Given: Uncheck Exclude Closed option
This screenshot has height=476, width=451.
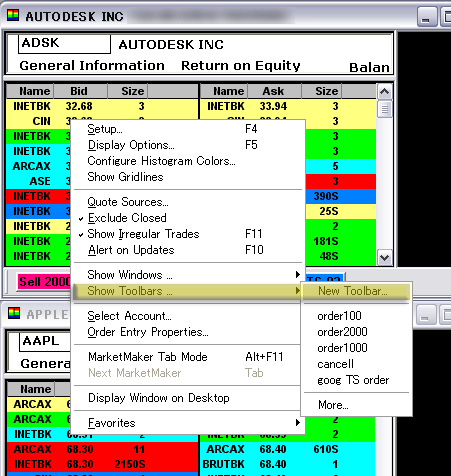Looking at the screenshot, I should tap(188, 218).
